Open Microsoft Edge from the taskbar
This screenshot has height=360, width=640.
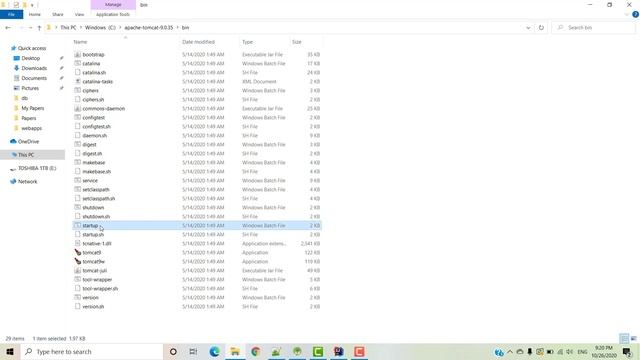(214, 351)
